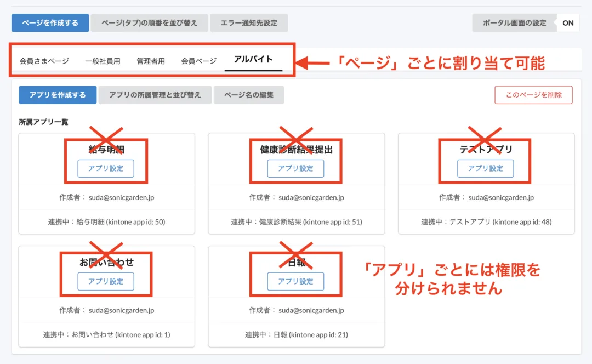Click 連携中:健康診断結果 (kintone app id: 51)
Viewport: 592px width, 364px height.
297,222
